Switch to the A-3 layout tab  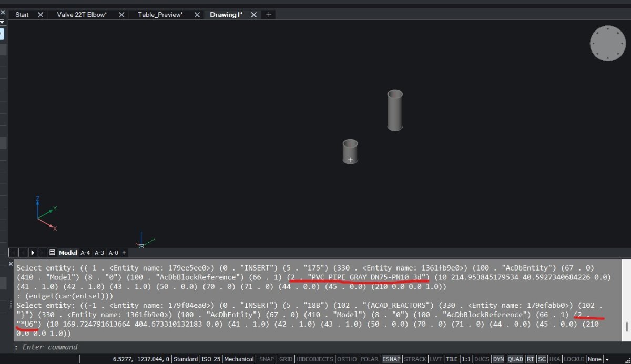coord(99,253)
